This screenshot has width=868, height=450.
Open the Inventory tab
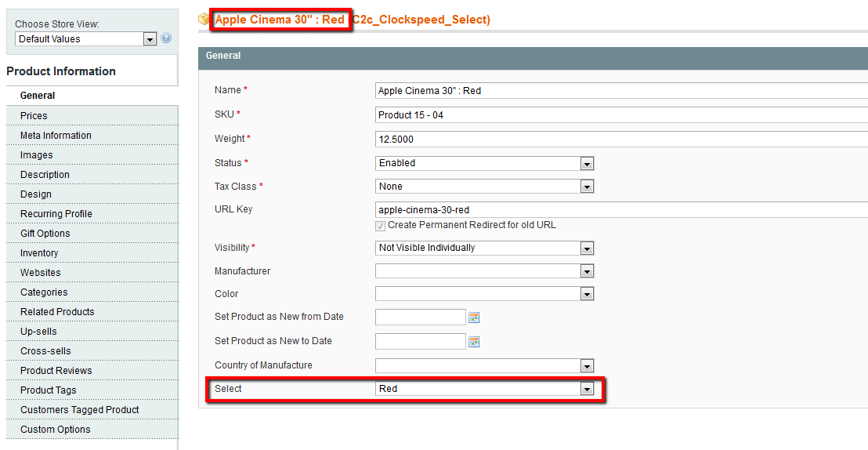click(92, 252)
